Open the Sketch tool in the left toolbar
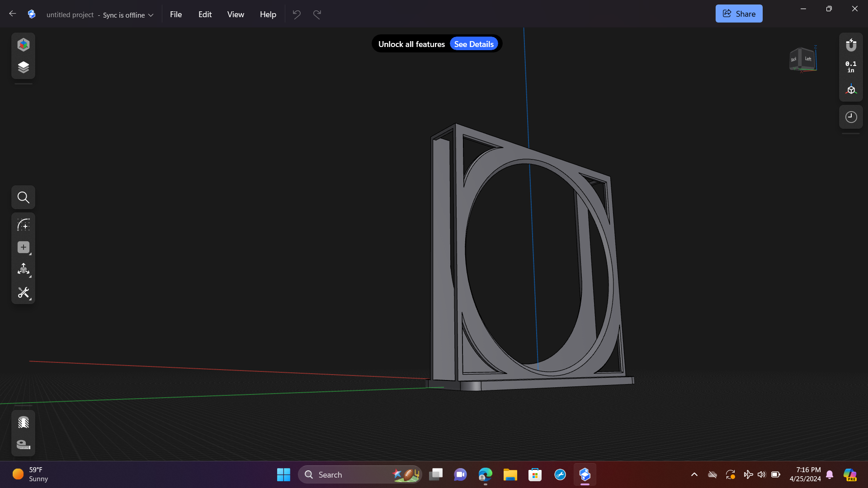The width and height of the screenshot is (868, 488). (x=23, y=225)
